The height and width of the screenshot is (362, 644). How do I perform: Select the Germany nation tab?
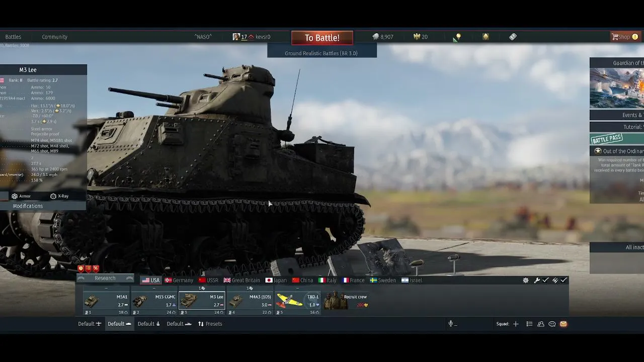click(179, 280)
